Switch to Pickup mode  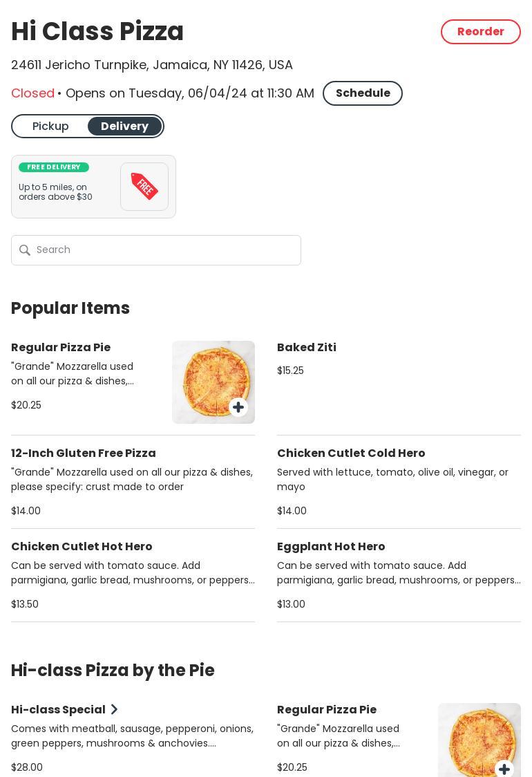point(50,127)
